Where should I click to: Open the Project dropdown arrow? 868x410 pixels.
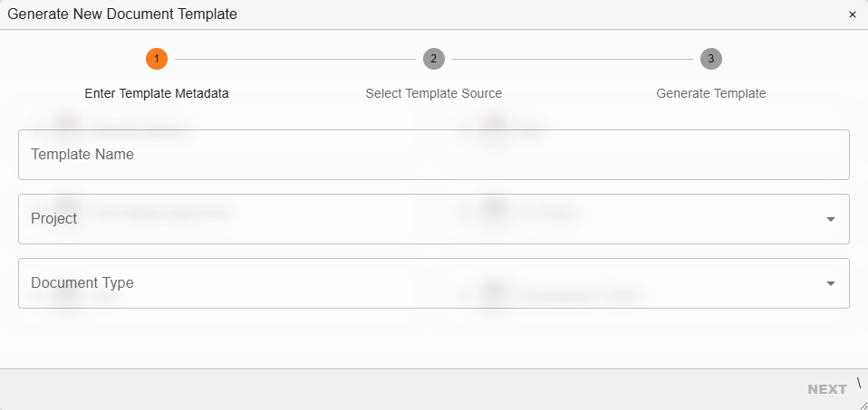point(831,219)
